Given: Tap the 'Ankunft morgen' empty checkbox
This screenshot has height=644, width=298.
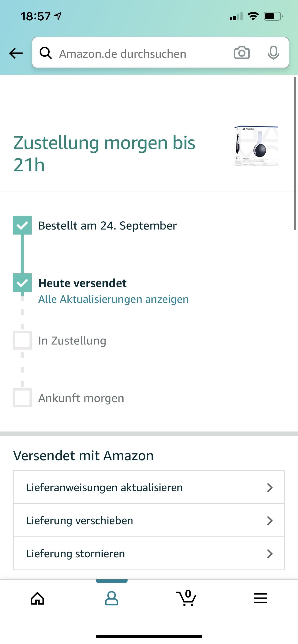Looking at the screenshot, I should pos(22,398).
